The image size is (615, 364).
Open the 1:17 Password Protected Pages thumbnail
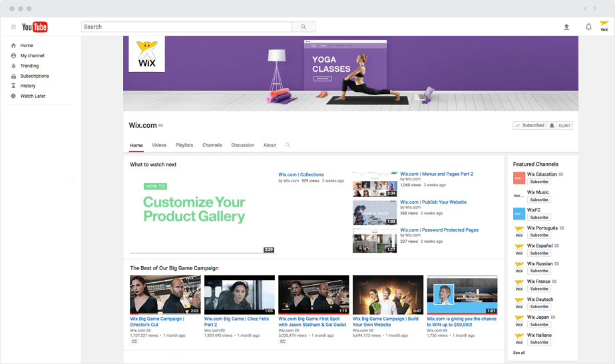375,240
